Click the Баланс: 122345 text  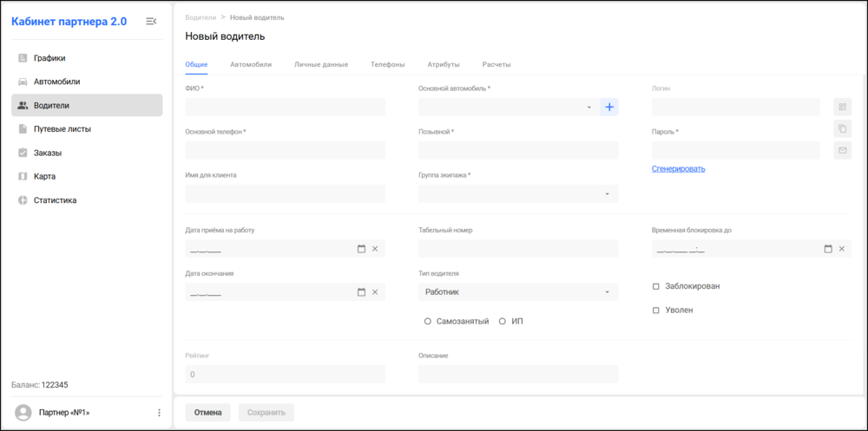coord(39,384)
